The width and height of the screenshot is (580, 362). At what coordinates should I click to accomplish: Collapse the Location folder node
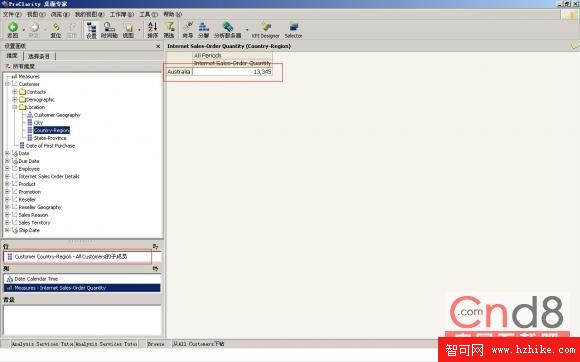point(15,107)
